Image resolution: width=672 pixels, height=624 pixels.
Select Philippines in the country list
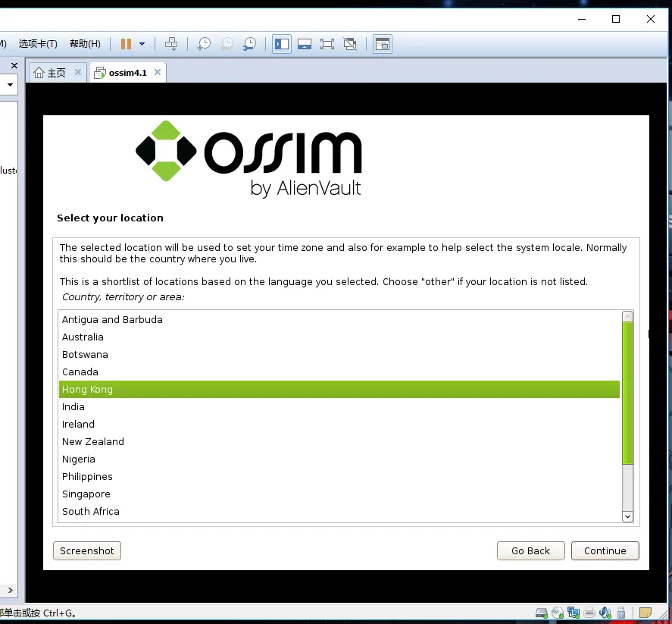tap(339, 476)
